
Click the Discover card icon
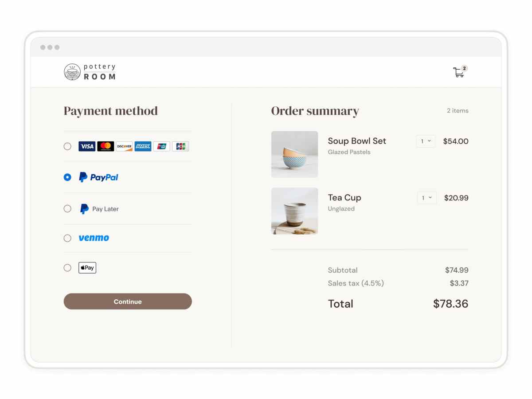[x=124, y=146]
